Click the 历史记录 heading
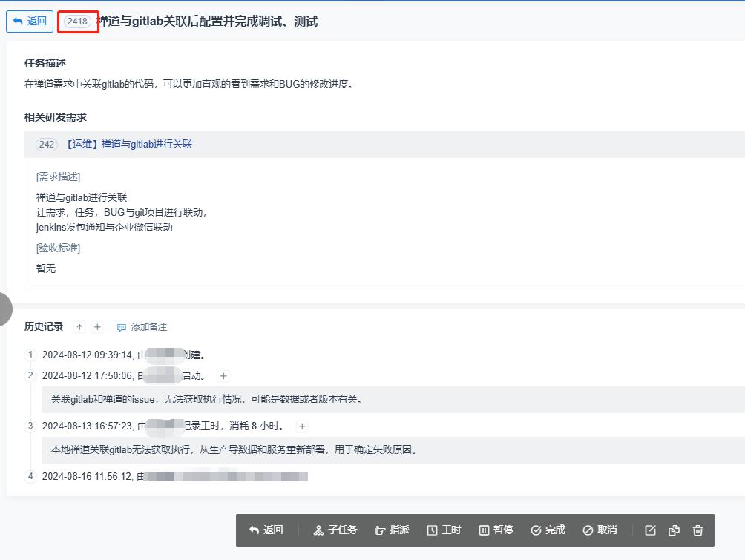The height and width of the screenshot is (560, 745). tap(44, 327)
